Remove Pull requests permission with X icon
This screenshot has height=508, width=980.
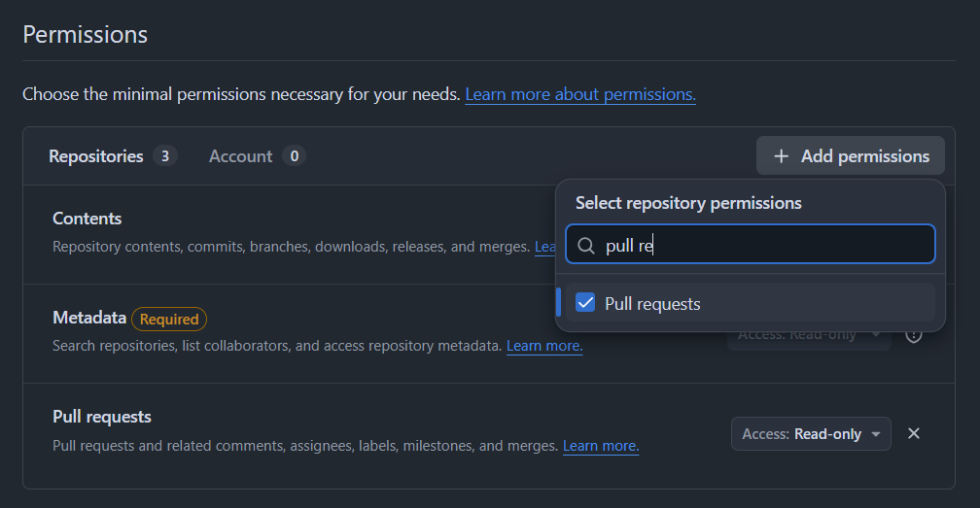tap(913, 433)
